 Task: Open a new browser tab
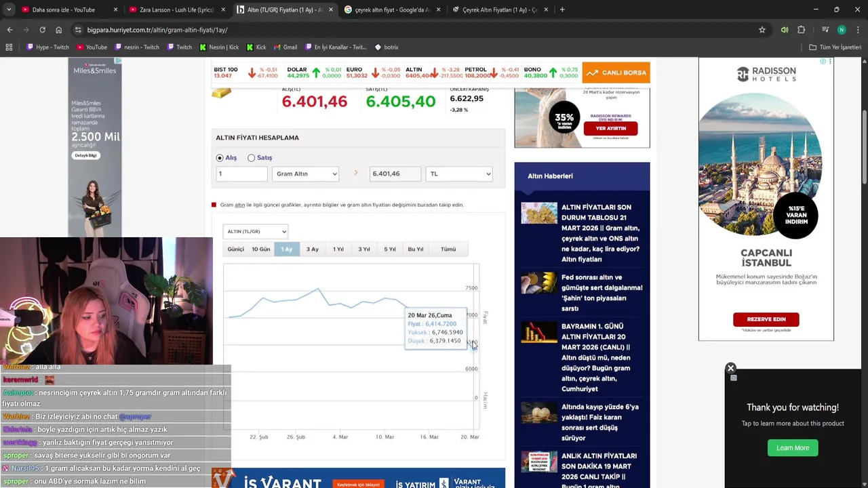tap(562, 9)
